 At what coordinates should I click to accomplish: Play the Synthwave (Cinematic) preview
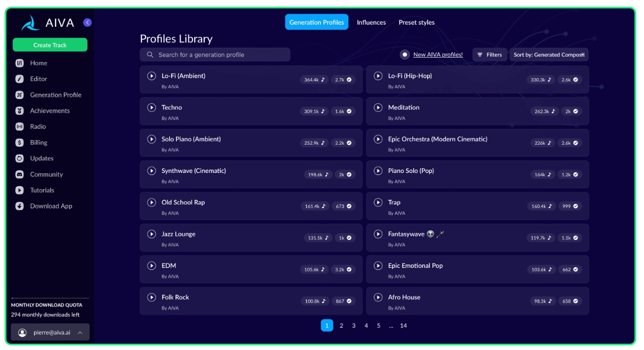[152, 171]
